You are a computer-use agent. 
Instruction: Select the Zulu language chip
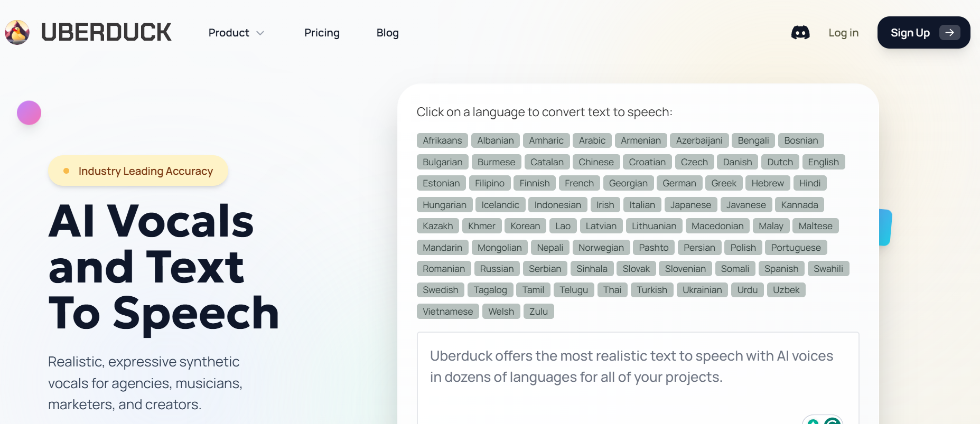pos(538,312)
